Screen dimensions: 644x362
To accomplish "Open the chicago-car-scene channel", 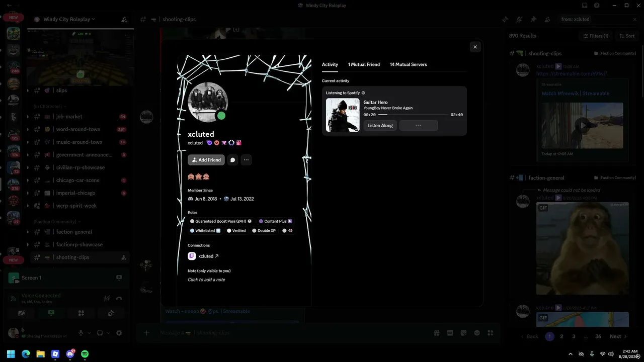I will tap(78, 180).
